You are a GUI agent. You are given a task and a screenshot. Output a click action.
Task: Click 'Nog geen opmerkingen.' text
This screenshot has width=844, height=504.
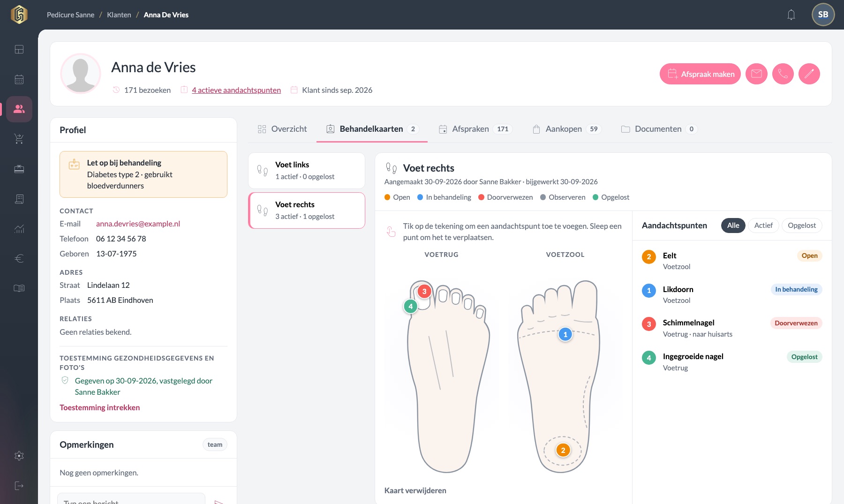99,473
